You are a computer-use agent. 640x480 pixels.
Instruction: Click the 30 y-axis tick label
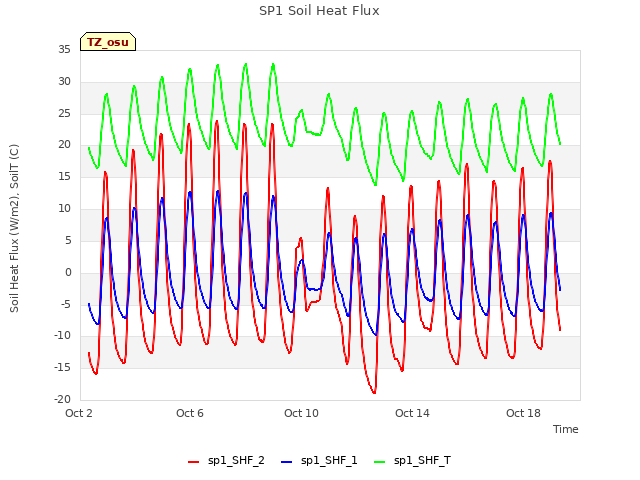click(64, 81)
